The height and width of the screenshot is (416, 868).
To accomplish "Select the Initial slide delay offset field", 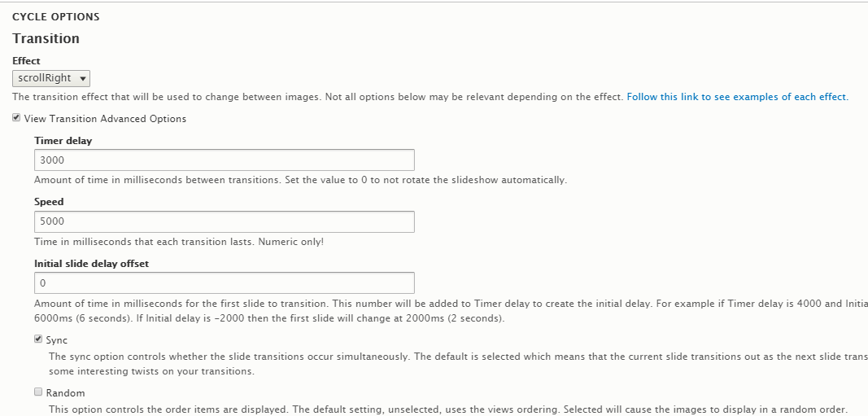I will [225, 283].
